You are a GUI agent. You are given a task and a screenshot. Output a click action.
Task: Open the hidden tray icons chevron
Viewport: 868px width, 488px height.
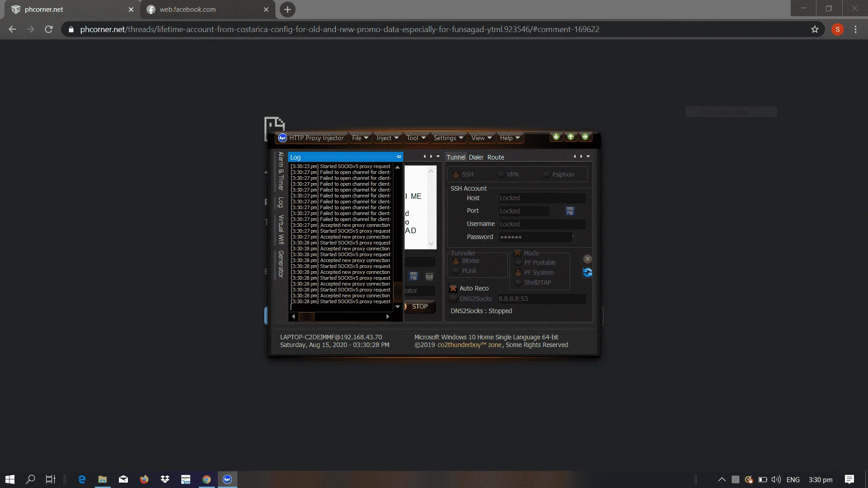(722, 479)
